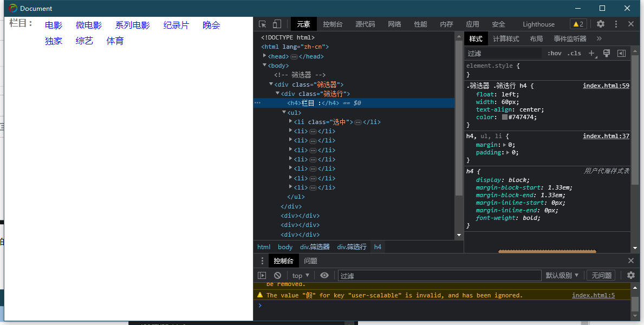644x325 pixels.
Task: Open the 默认级别 log level dropdown
Action: point(562,276)
